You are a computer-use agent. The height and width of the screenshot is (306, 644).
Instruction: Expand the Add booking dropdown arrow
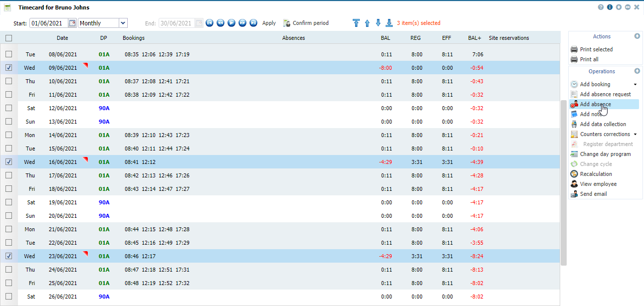[x=635, y=85]
